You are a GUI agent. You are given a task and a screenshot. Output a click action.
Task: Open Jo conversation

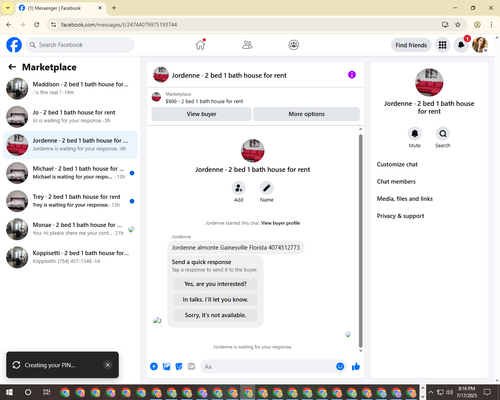pos(70,117)
